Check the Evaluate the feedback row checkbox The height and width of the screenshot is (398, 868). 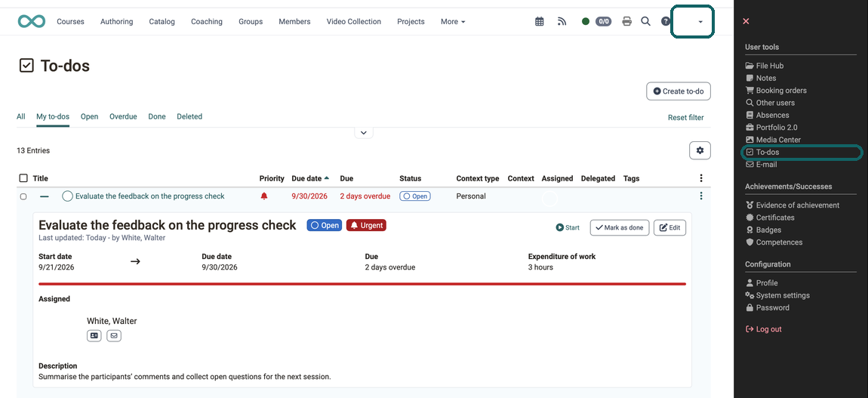point(23,196)
